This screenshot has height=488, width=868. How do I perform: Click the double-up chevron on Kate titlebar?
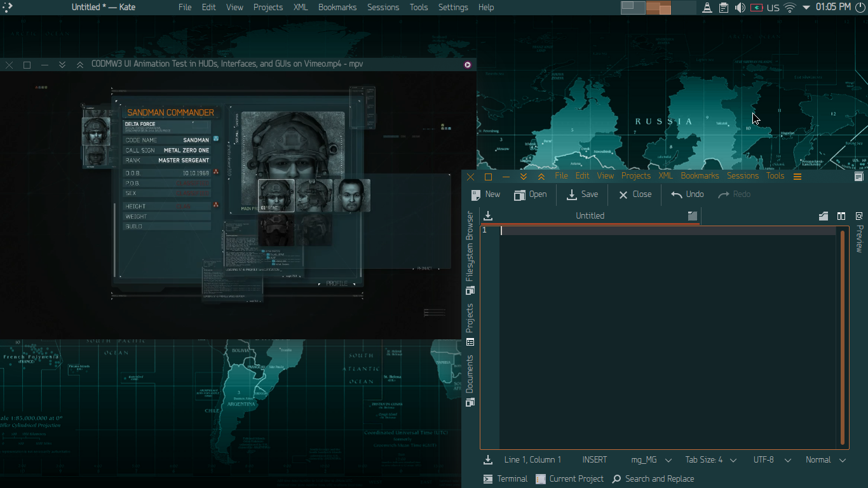(x=541, y=177)
